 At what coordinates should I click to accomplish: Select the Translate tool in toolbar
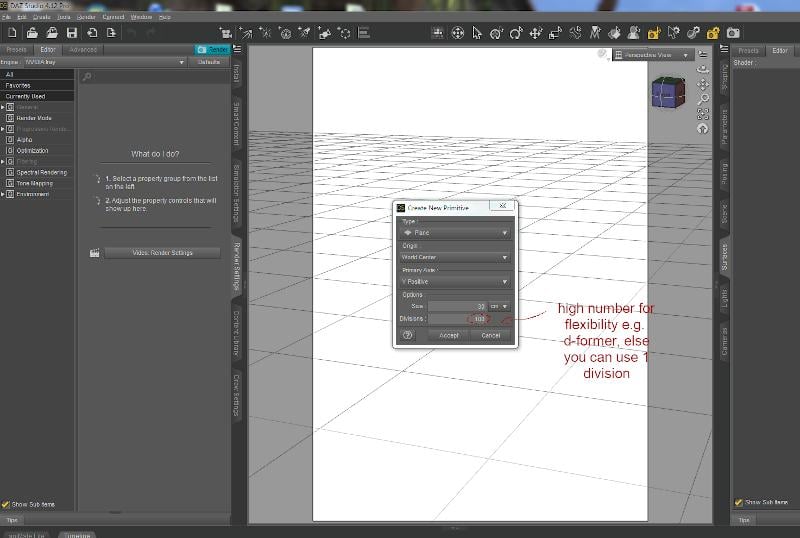(535, 33)
